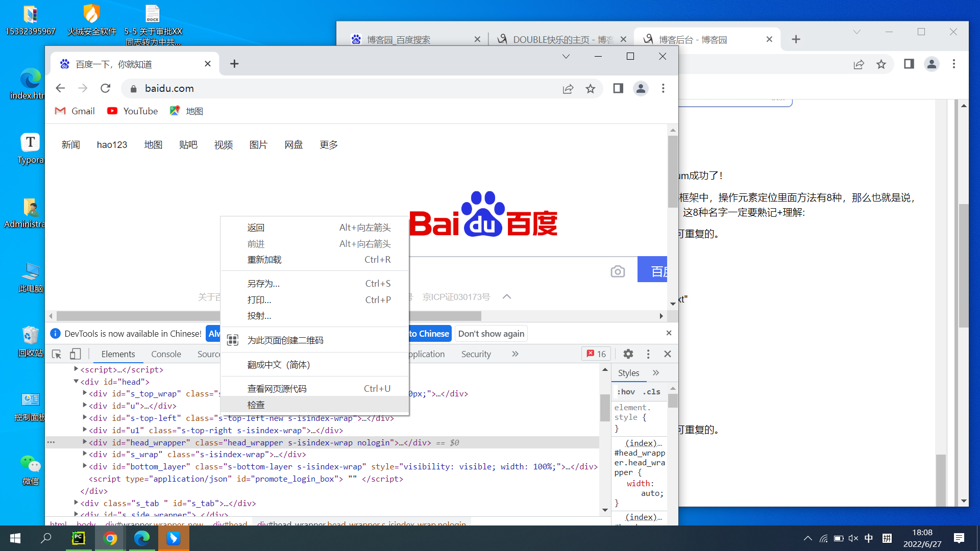The height and width of the screenshot is (551, 980).
Task: Open DevTools three-dot customize menu
Action: [648, 354]
